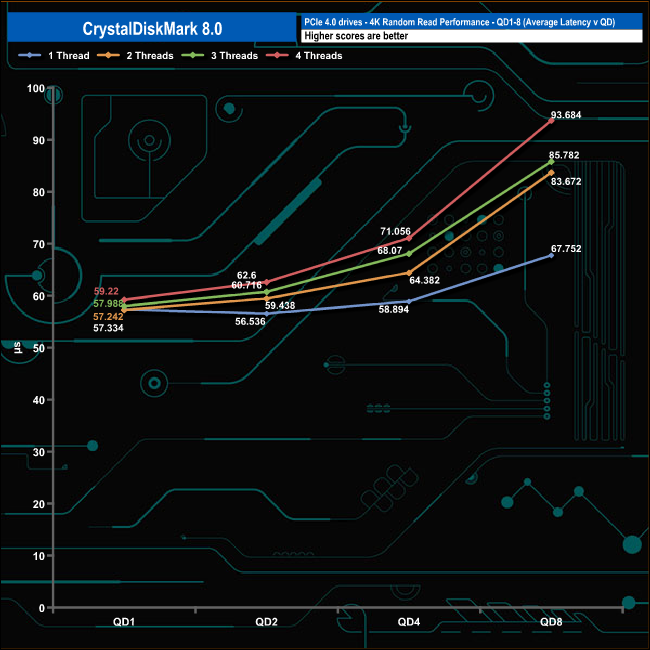Screen dimensions: 650x650
Task: Click the 0 y-axis tick label
Action: coord(41,608)
